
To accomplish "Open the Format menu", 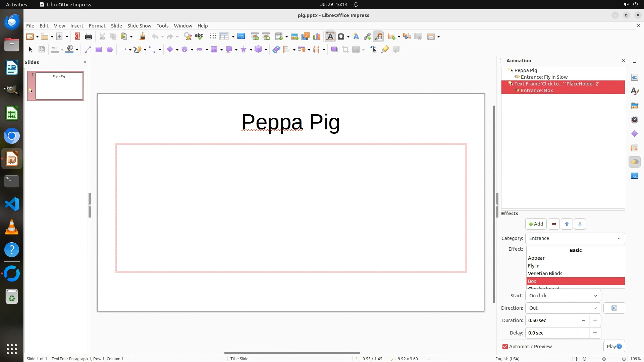I will pos(97,26).
